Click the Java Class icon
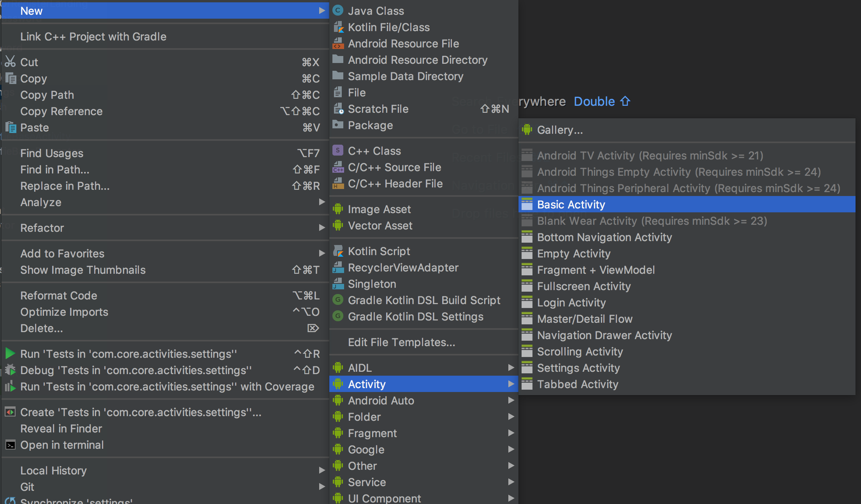Screen dimensions: 861x504 tap(338, 10)
